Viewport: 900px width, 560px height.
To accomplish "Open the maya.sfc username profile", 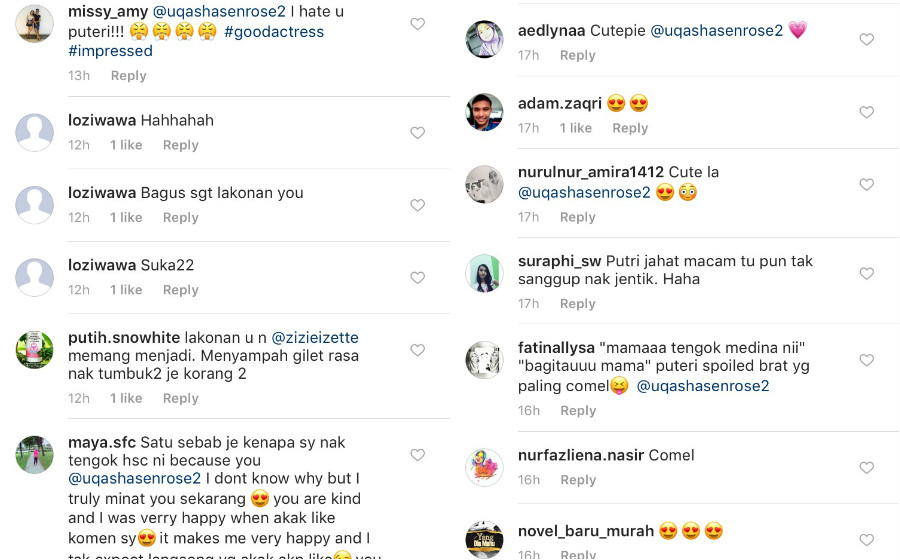I will [x=102, y=442].
